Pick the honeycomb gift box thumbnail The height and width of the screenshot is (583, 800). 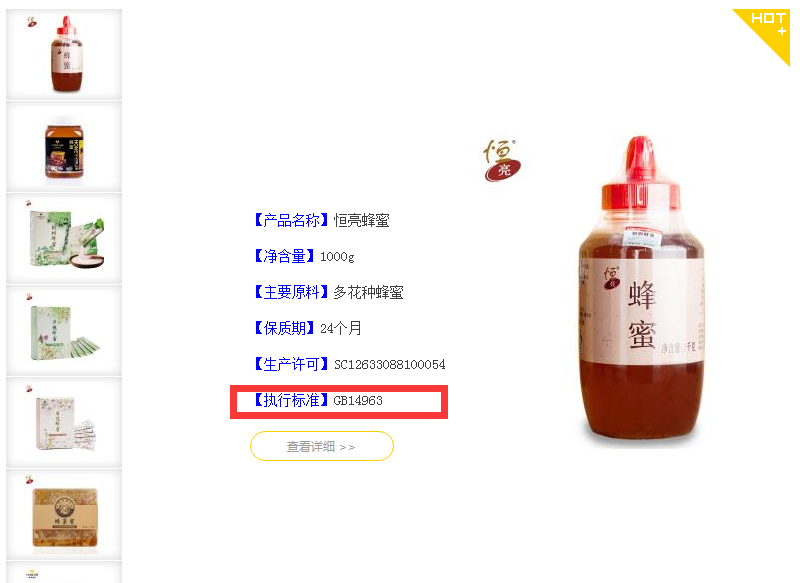pyautogui.click(x=64, y=515)
